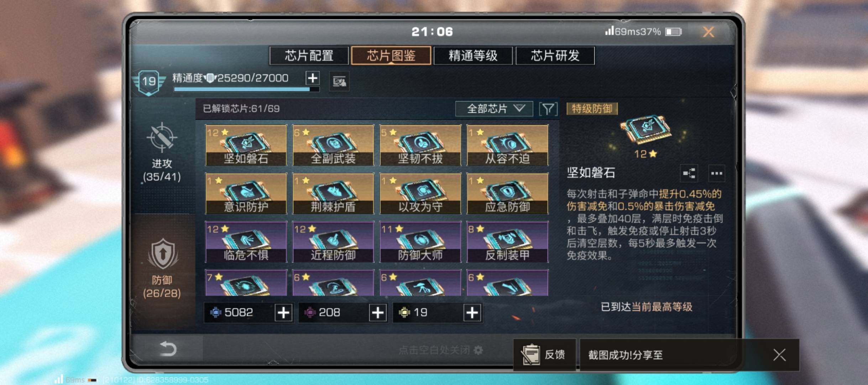Add blue chip currency next to 5082
The height and width of the screenshot is (385, 868).
[283, 313]
